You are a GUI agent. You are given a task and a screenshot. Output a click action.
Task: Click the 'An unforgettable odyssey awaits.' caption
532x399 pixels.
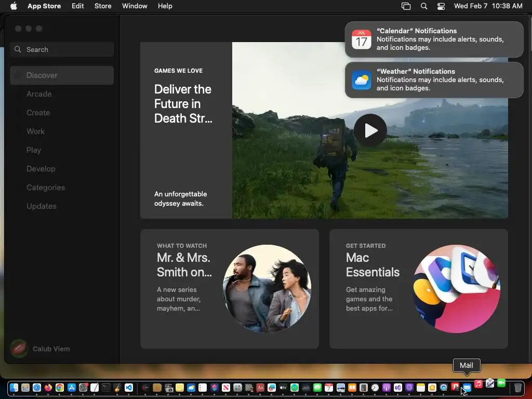(180, 198)
